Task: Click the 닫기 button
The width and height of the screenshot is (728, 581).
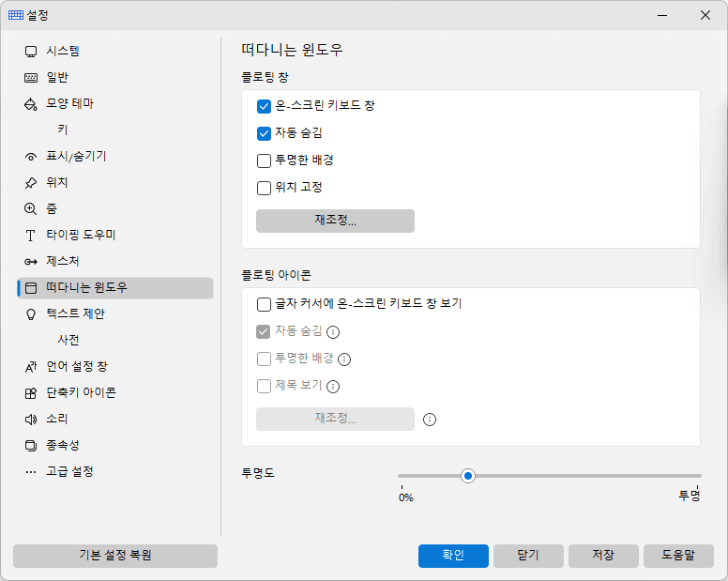Action: coord(528,556)
